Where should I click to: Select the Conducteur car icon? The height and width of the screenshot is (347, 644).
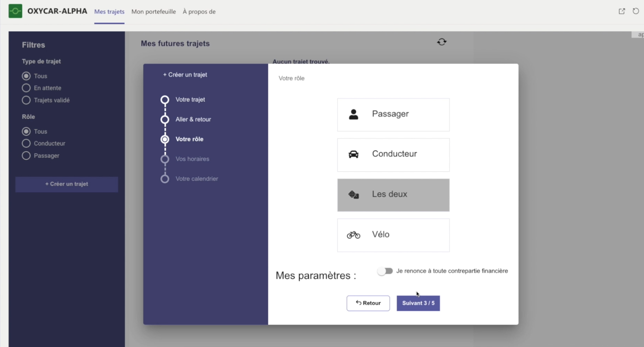[x=353, y=154]
